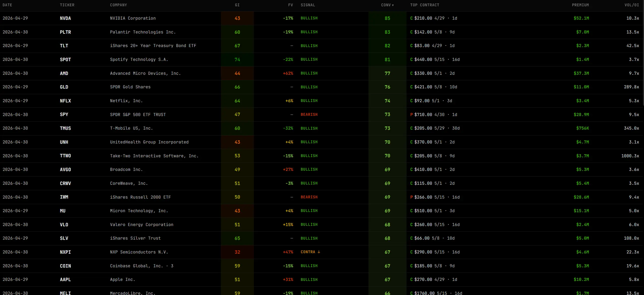Viewport: 644px width, 295px height.
Task: Click the NVDA ticker
Action: [65, 18]
